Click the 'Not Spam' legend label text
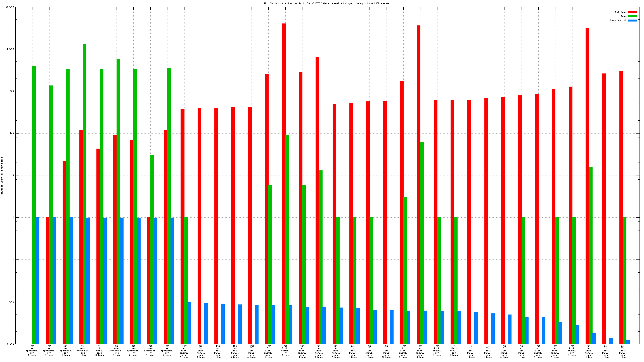This screenshot has width=644, height=362. [x=621, y=12]
